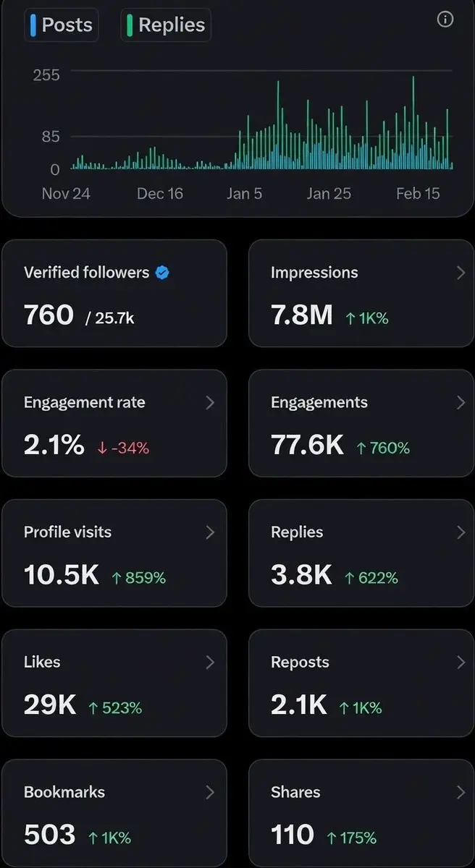
Task: Click the Verified followers card
Action: tap(114, 294)
